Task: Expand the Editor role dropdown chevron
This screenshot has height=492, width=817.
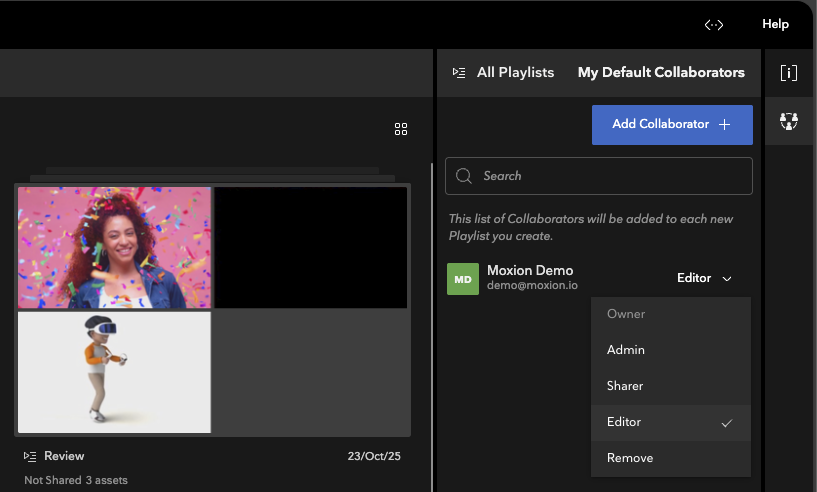Action: click(727, 279)
